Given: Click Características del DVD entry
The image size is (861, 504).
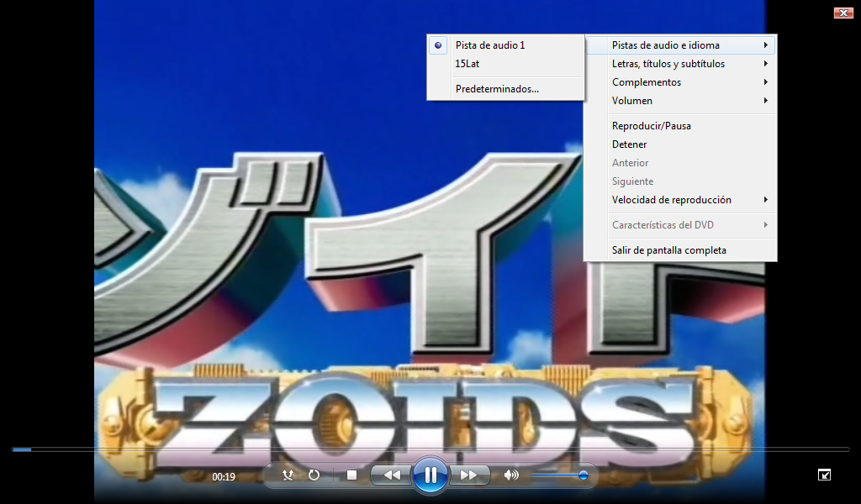Looking at the screenshot, I should pyautogui.click(x=680, y=225).
